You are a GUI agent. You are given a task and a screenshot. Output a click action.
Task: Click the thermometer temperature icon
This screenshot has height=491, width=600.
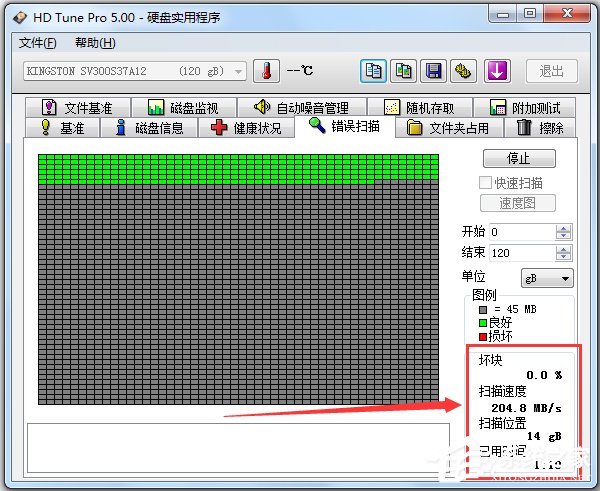click(266, 71)
